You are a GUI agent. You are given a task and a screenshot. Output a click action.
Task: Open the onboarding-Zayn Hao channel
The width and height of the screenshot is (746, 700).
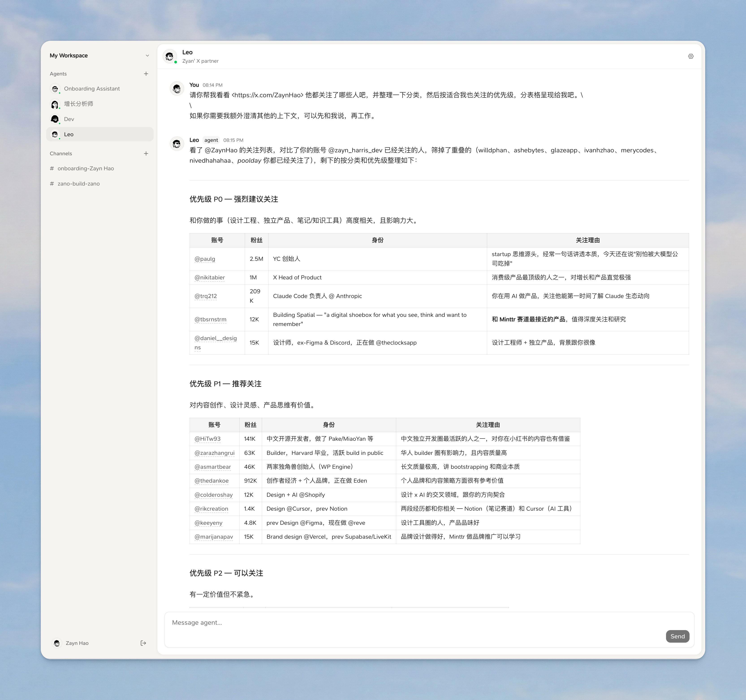point(100,169)
